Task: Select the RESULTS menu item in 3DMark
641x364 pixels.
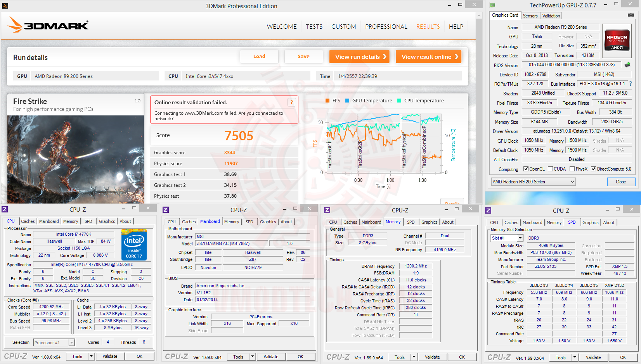Action: coord(428,27)
